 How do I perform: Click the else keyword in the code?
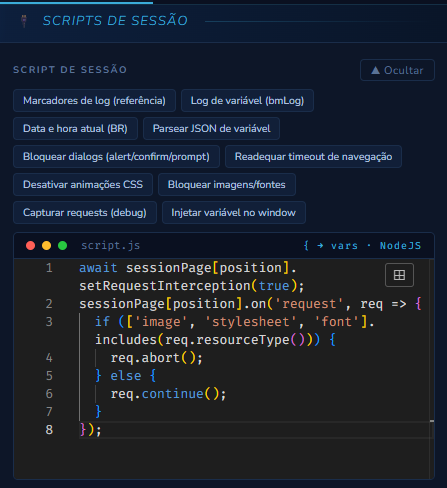pyautogui.click(x=126, y=376)
